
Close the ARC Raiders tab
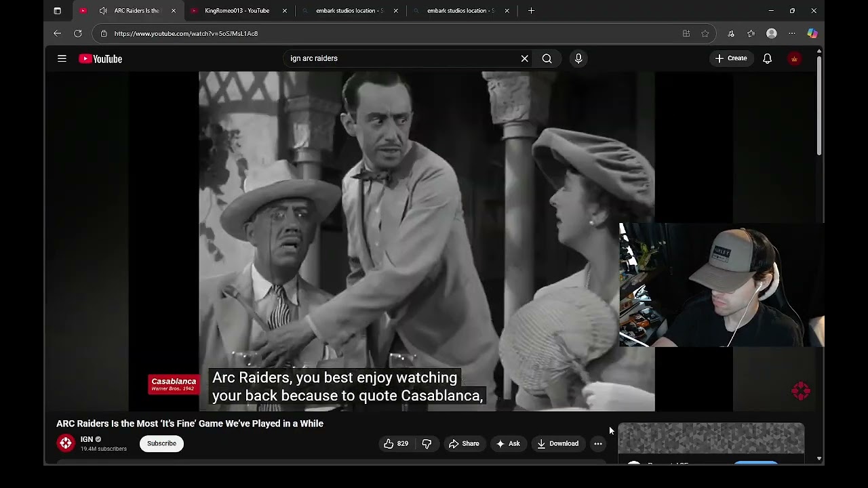[x=174, y=11]
